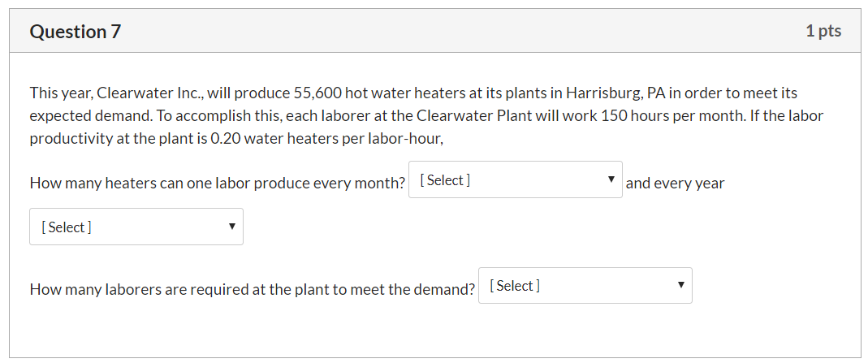Click the arrow on the laborers required dropdown
Screen dimensions: 868x363
(681, 285)
